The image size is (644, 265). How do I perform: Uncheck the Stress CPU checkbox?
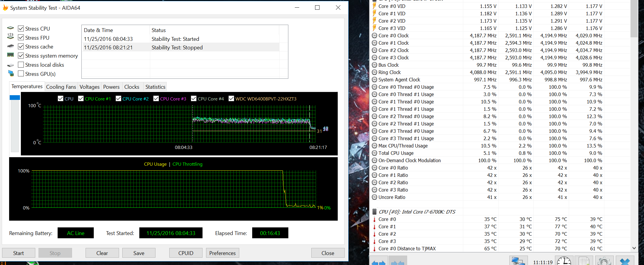point(21,28)
